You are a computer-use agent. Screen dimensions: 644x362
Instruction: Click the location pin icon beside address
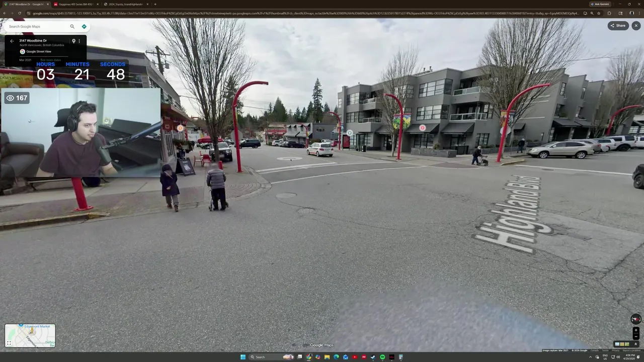pos(73,41)
